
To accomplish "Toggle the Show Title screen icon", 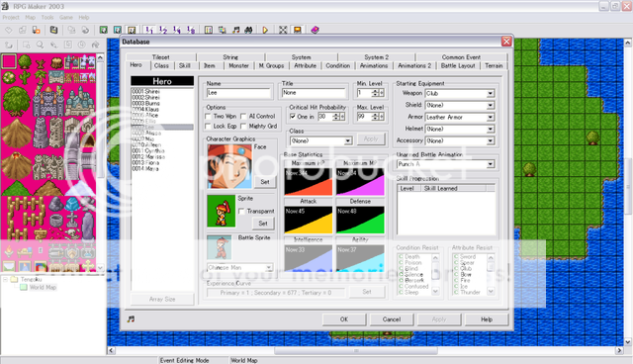I will pyautogui.click(x=297, y=30).
